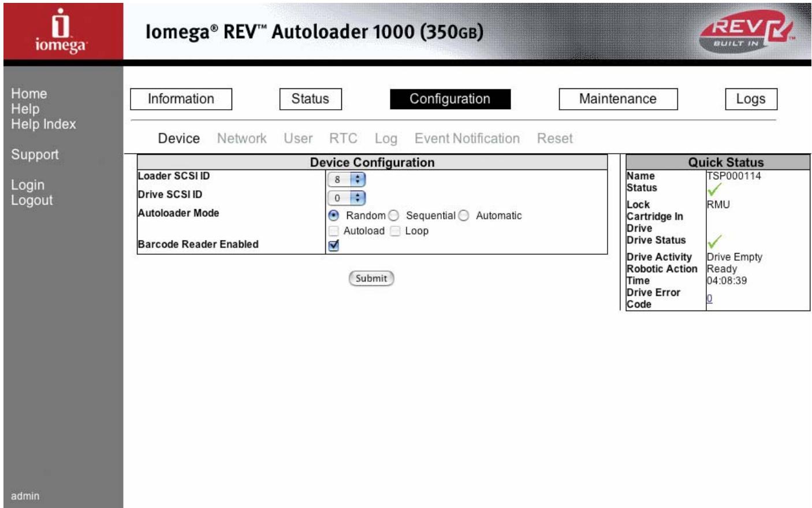Select the Sequential autoloader mode

(393, 216)
